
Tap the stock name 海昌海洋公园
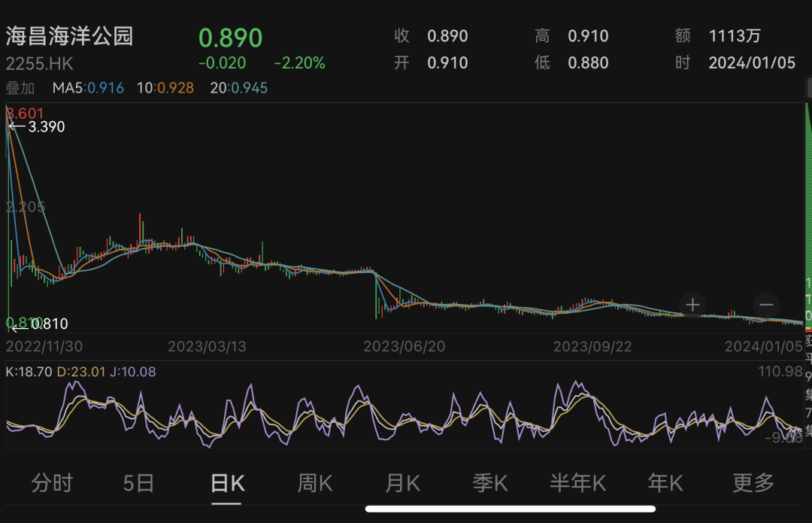[69, 36]
